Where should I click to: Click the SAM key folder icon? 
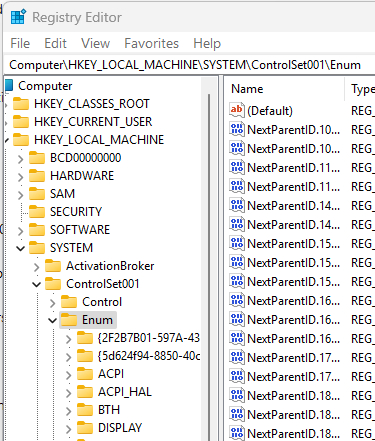click(37, 194)
